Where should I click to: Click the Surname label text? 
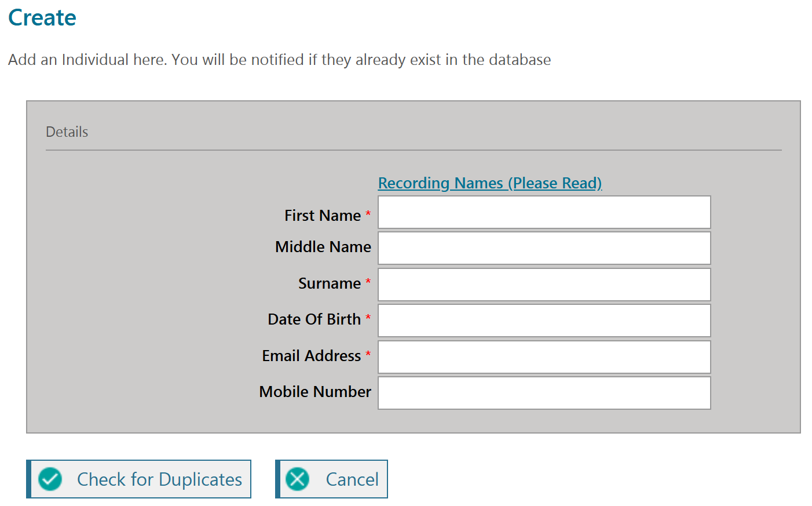tap(329, 283)
